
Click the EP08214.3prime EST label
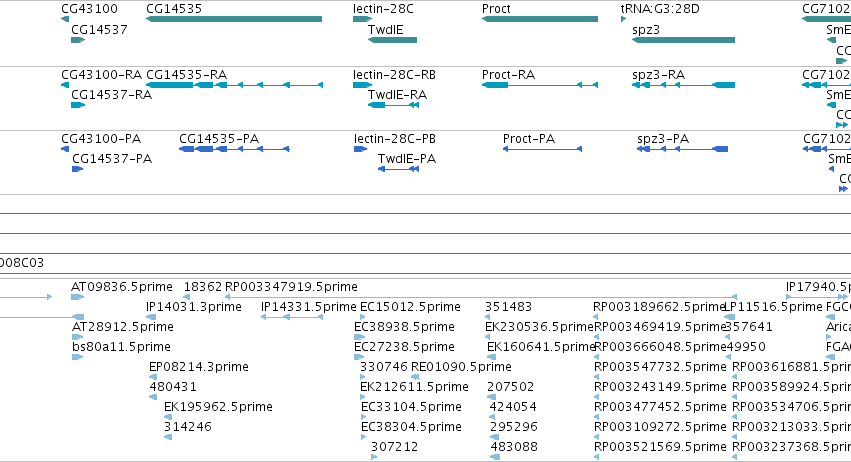tap(199, 366)
